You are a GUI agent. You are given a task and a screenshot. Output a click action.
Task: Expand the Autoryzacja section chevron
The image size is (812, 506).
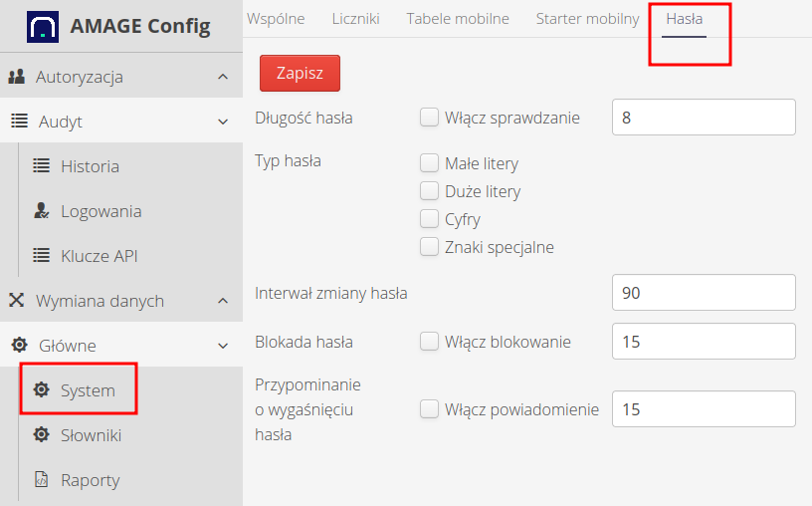[x=223, y=77]
